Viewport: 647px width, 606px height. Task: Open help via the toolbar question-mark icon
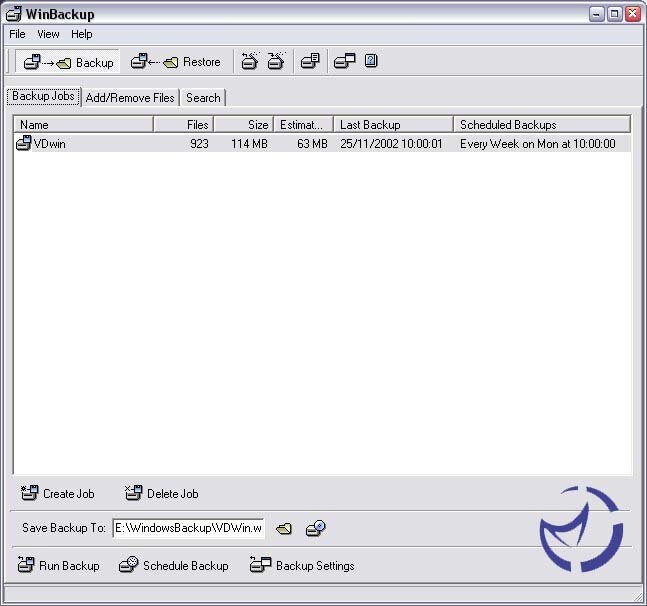pos(371,62)
